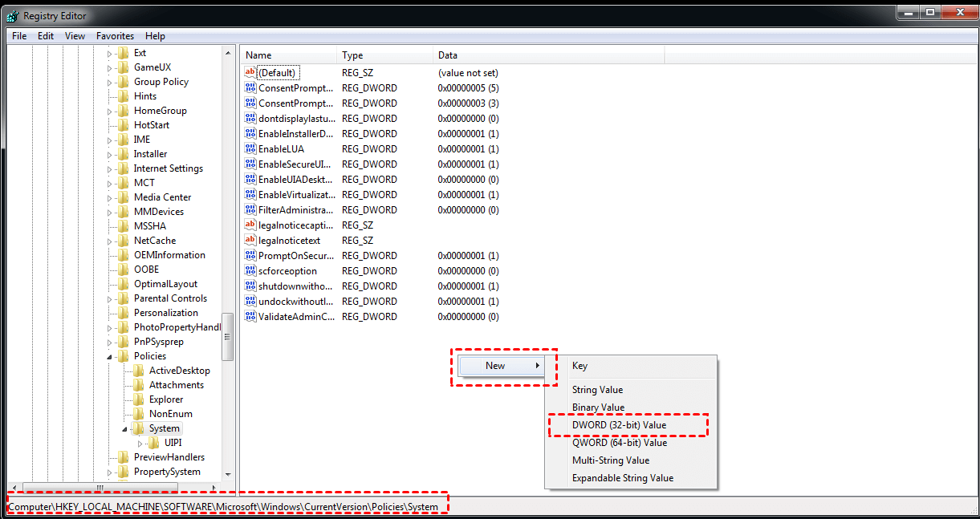This screenshot has height=519, width=980.
Task: Select the (Default) string value icon
Action: coord(250,73)
